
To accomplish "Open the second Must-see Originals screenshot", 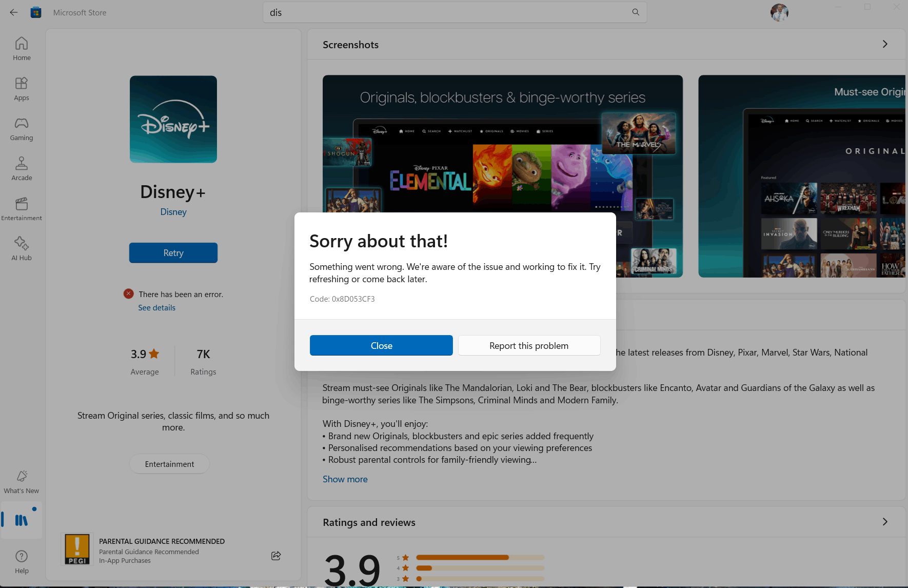I will click(802, 176).
